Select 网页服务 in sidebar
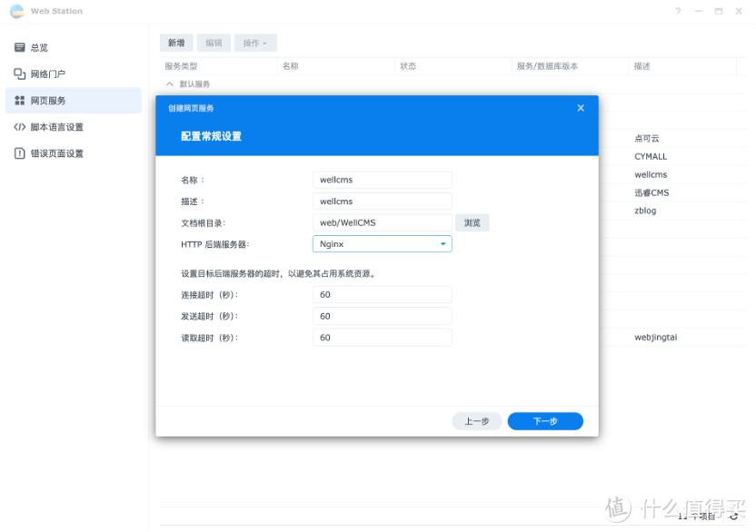This screenshot has width=756, height=532. (74, 100)
